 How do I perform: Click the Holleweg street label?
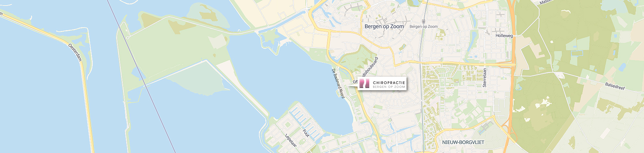click(x=504, y=36)
